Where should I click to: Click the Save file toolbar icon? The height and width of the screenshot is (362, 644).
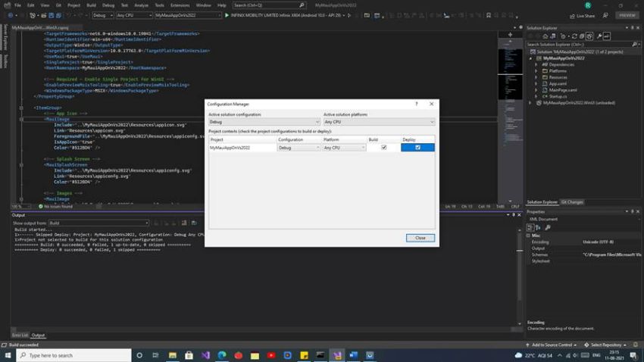52,15
